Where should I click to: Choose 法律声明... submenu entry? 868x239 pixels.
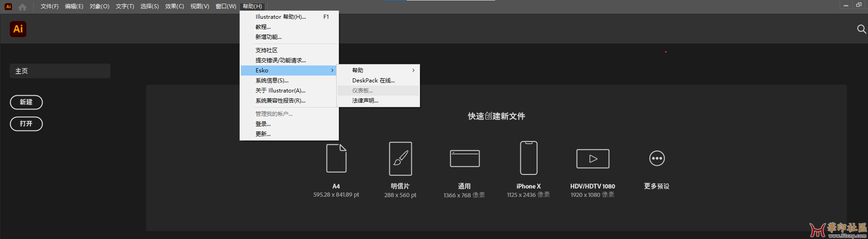click(x=378, y=101)
